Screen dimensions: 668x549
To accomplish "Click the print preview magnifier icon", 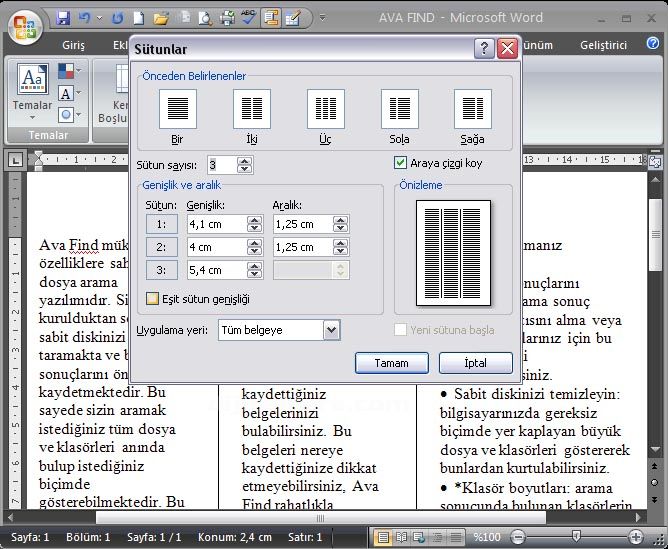I will pyautogui.click(x=205, y=18).
